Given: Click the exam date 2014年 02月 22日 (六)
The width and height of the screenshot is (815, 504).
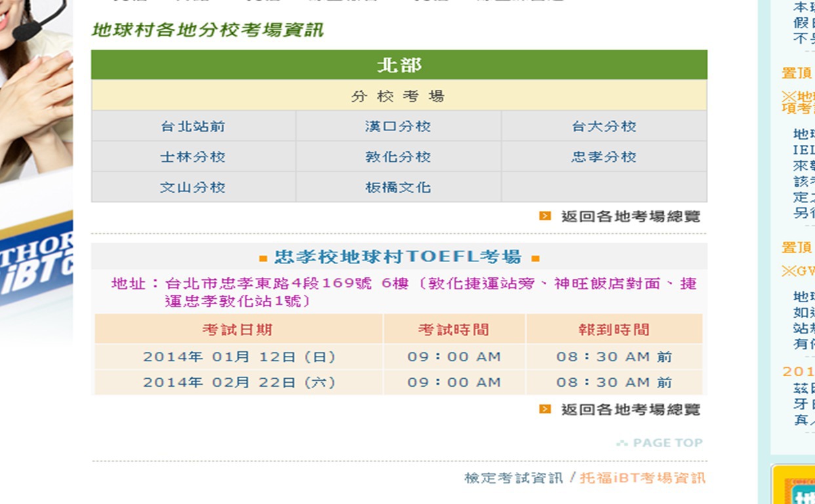Looking at the screenshot, I should (239, 383).
